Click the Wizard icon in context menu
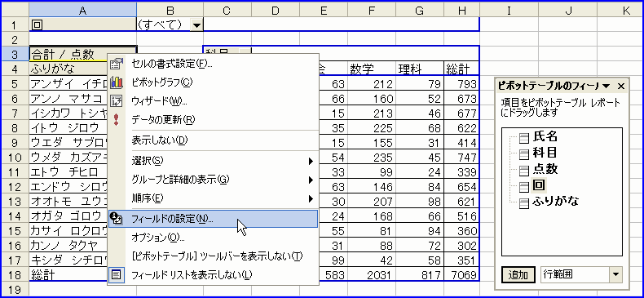Image resolution: width=644 pixels, height=298 pixels. coord(117,101)
